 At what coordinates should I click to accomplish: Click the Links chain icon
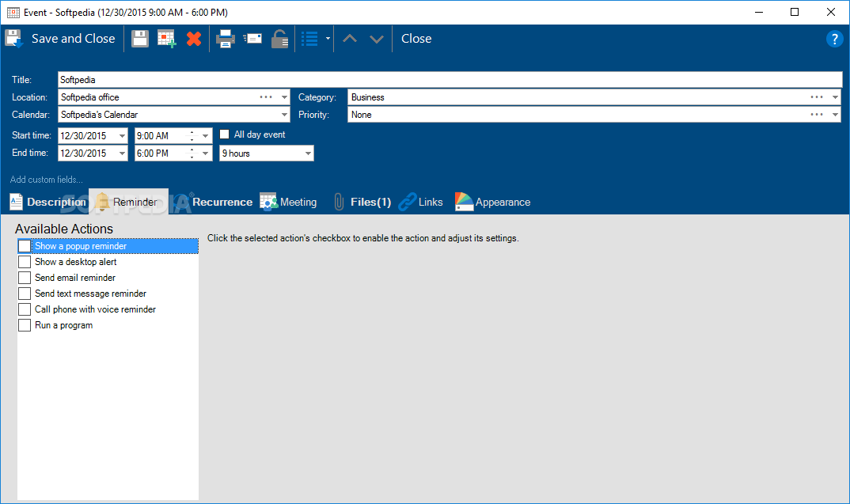(x=408, y=202)
